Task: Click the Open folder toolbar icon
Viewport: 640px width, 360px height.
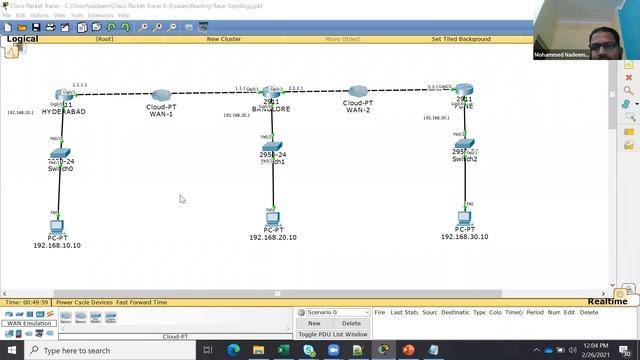Action: [22, 27]
